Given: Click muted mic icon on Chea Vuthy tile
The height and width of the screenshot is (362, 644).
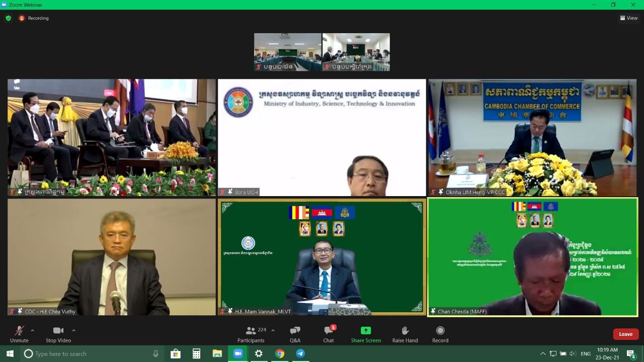Looking at the screenshot, I should [12, 312].
